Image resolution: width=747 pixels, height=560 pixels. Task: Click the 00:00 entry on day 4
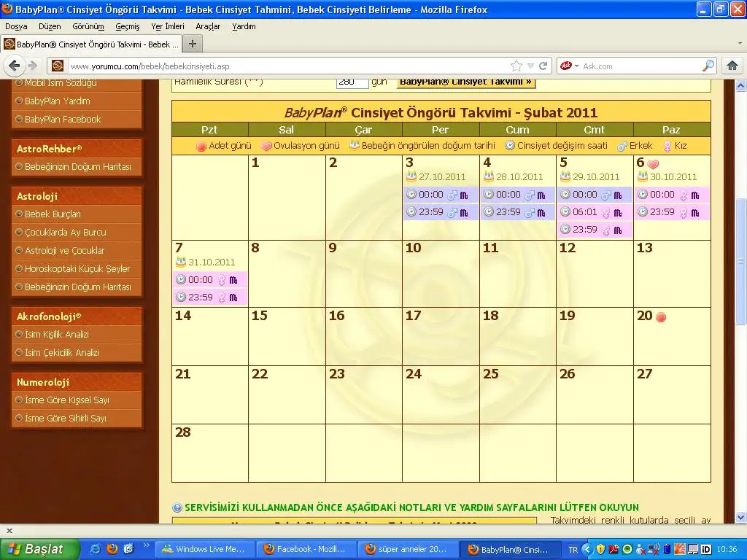[x=517, y=195]
